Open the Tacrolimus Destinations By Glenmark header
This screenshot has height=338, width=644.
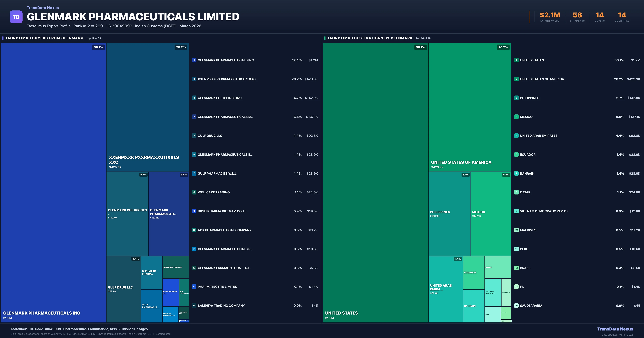(370, 38)
